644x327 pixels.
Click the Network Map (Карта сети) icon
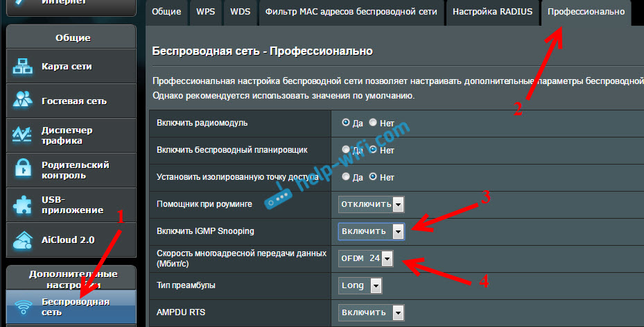click(24, 67)
